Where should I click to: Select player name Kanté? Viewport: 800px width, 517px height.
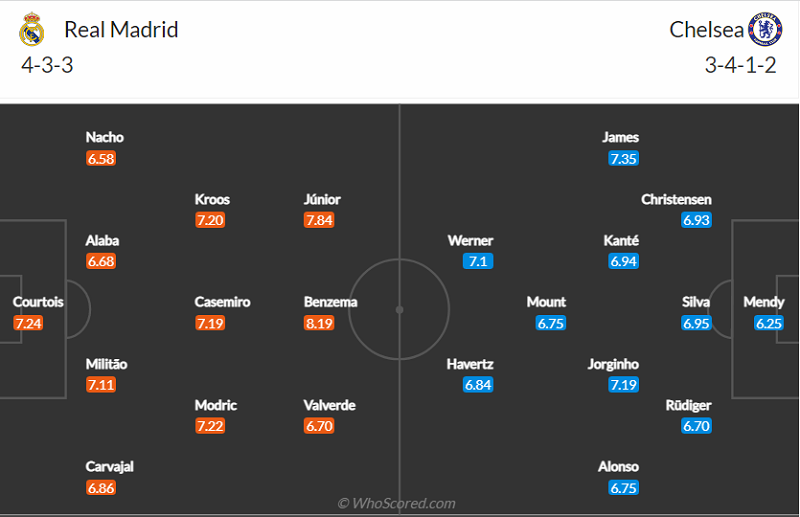click(x=621, y=240)
